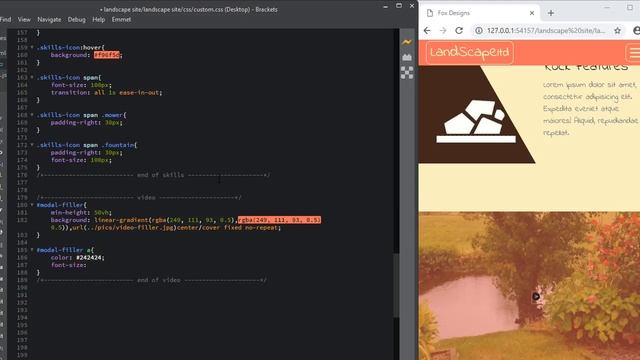Click 'transition: all 1s ease-in-out;' text
The height and width of the screenshot is (360, 640).
coord(106,93)
